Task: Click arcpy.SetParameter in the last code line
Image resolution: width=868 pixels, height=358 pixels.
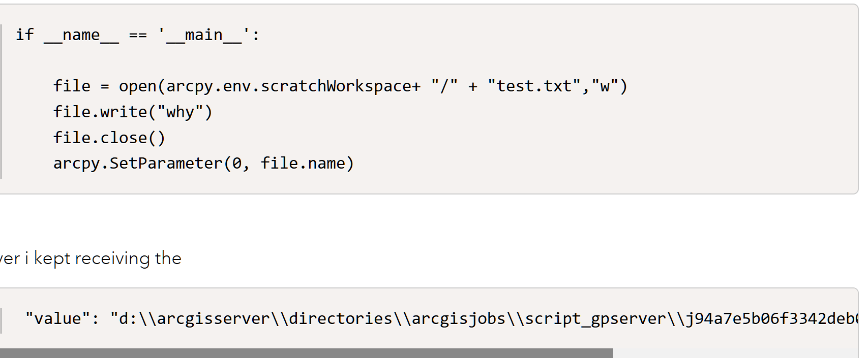Action: [x=138, y=163]
